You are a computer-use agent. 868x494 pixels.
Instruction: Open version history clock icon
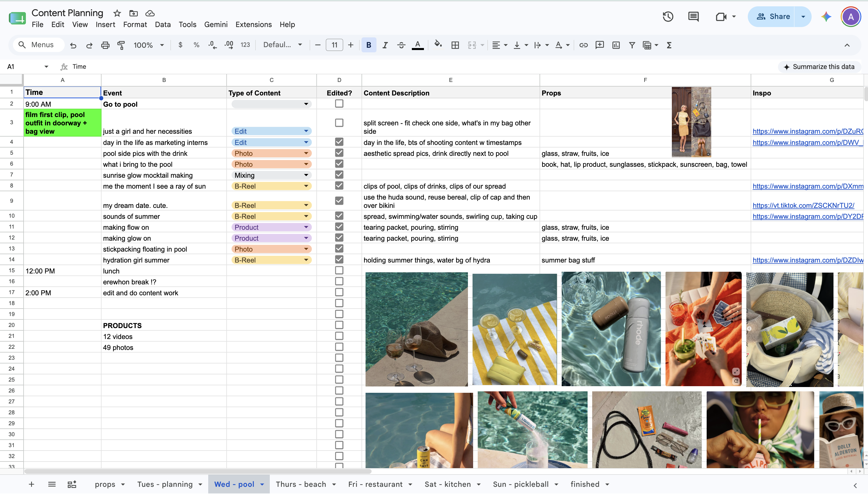(x=668, y=16)
